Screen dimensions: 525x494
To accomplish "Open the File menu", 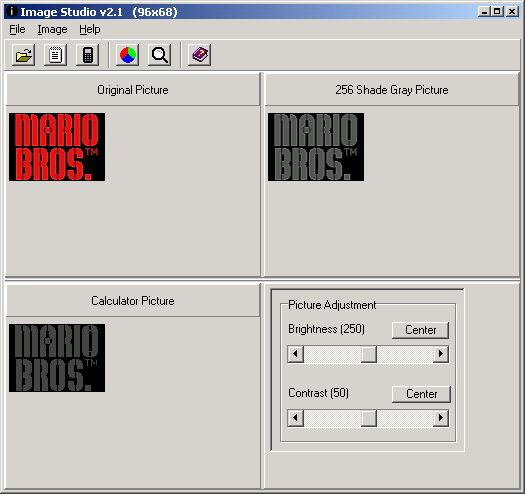I will click(17, 29).
